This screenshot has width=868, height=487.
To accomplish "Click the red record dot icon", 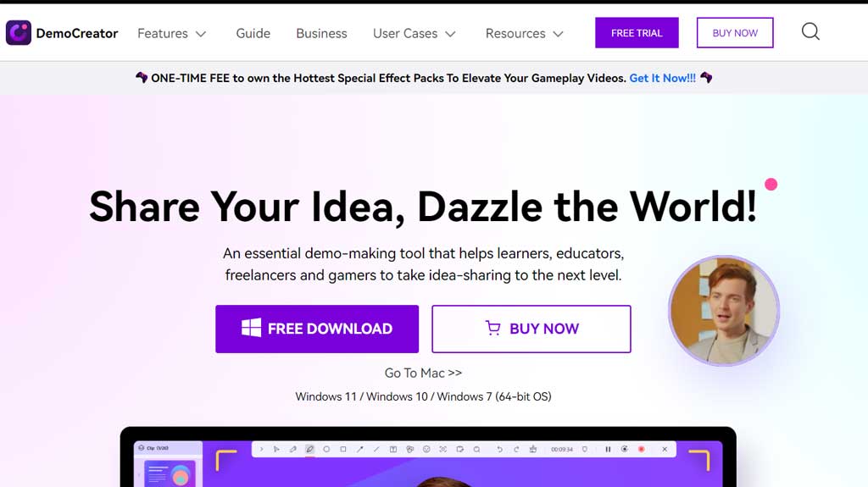I will pyautogui.click(x=642, y=450).
